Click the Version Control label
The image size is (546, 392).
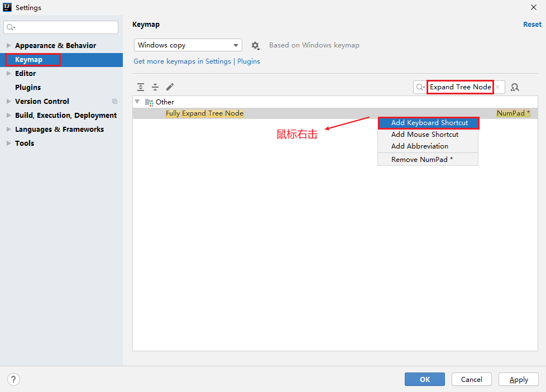click(42, 102)
